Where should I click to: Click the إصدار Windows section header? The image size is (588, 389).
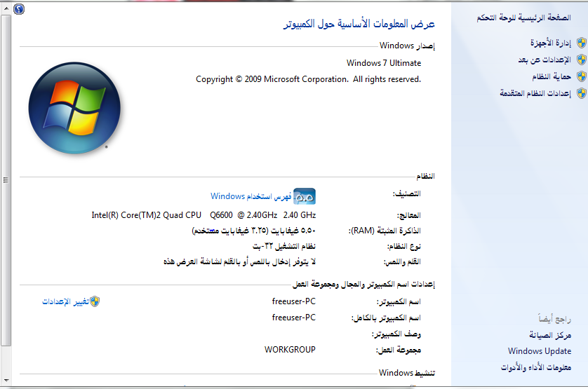(x=407, y=46)
